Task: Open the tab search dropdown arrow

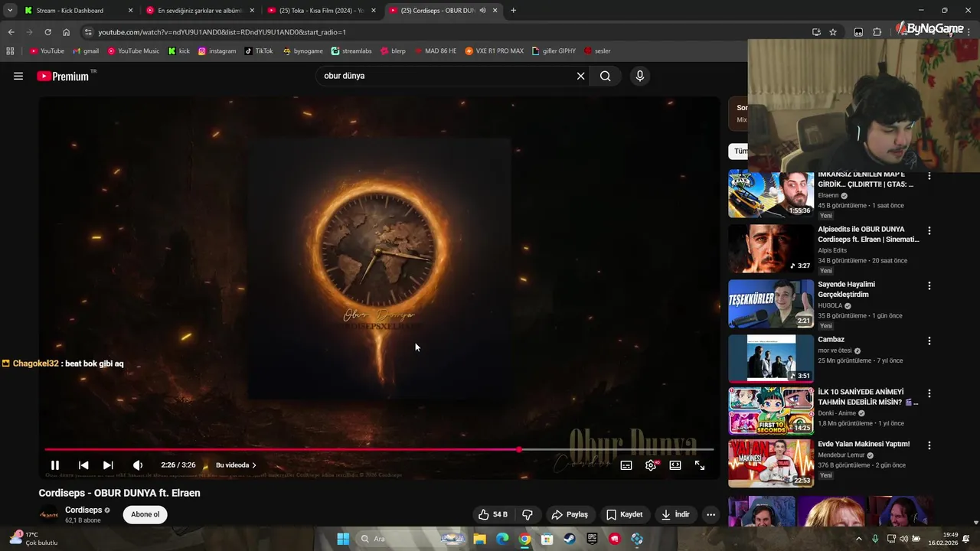Action: (x=10, y=11)
